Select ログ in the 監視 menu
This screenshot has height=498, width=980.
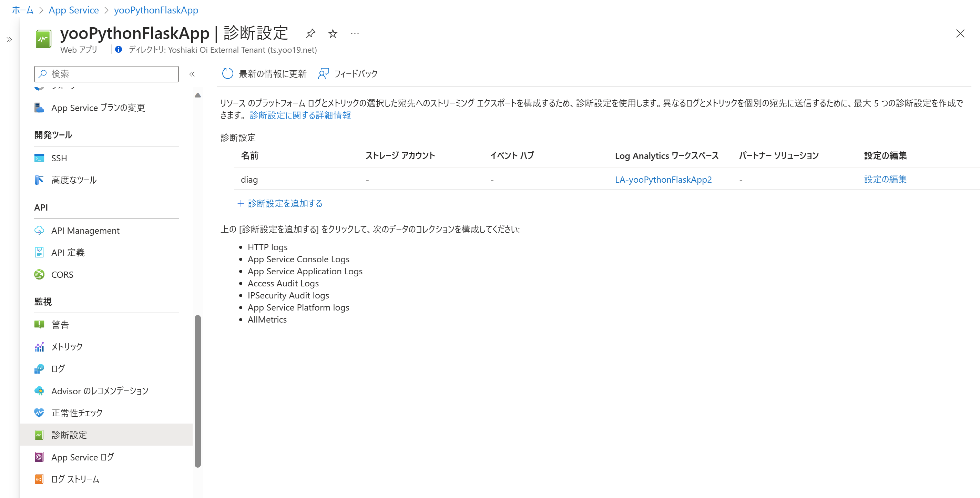tap(58, 368)
